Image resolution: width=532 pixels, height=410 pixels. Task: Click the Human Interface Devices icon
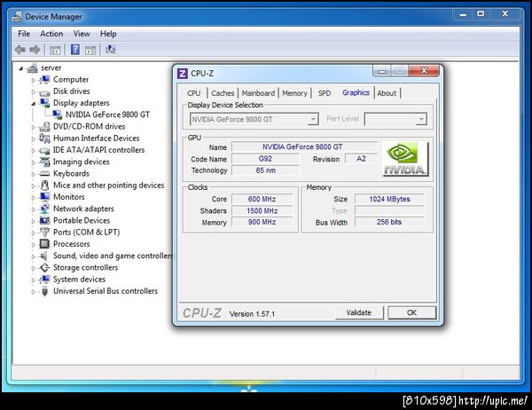(x=44, y=138)
